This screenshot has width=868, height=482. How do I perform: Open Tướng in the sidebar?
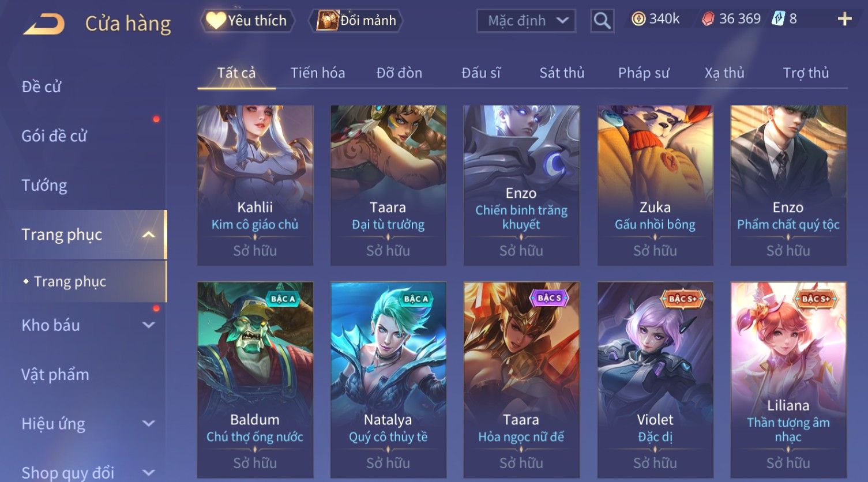[44, 185]
